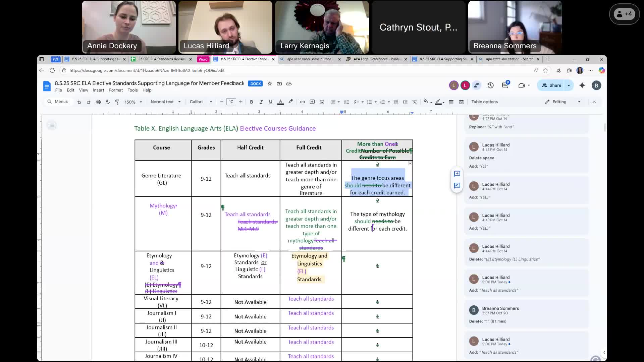Open Table options

pos(485,102)
